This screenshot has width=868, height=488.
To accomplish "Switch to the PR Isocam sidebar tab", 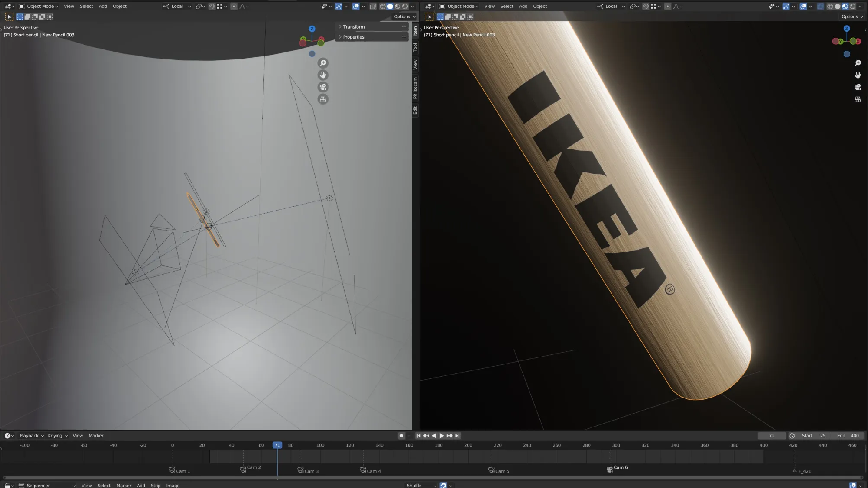I will (x=415, y=88).
